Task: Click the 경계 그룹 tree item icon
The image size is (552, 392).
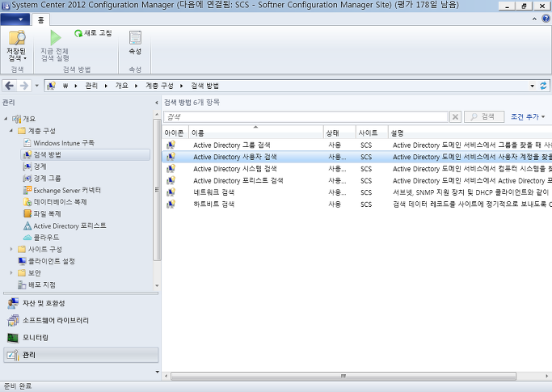Action: [x=27, y=178]
